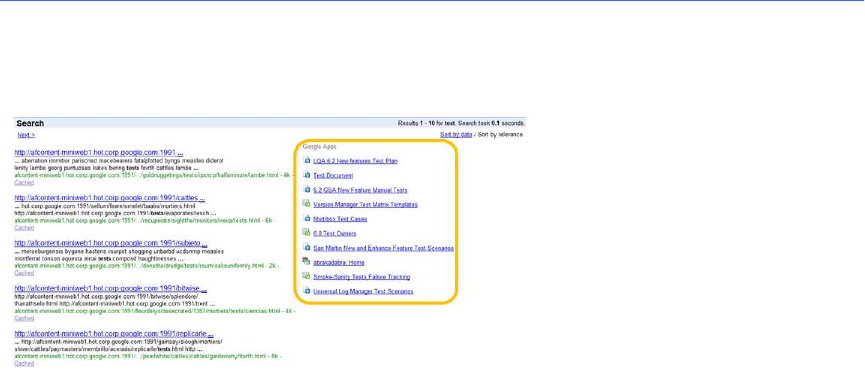This screenshot has height=370, width=865.
Task: Open the search result ending in replicarle
Action: pyautogui.click(x=114, y=334)
